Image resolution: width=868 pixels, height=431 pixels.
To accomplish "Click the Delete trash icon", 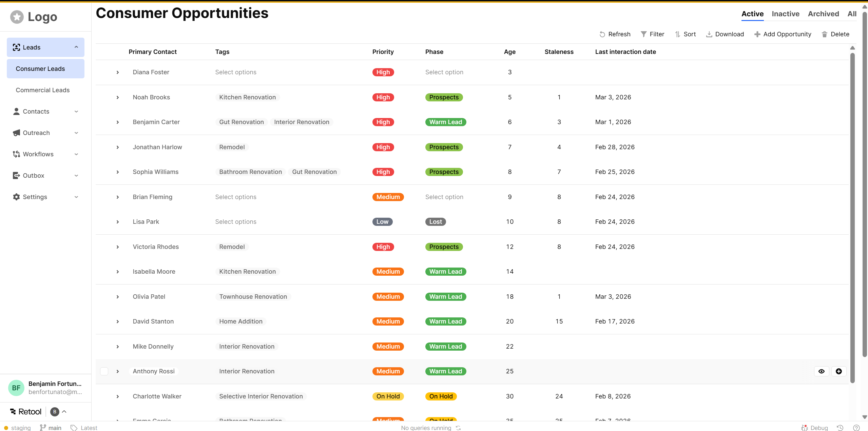I will (825, 34).
